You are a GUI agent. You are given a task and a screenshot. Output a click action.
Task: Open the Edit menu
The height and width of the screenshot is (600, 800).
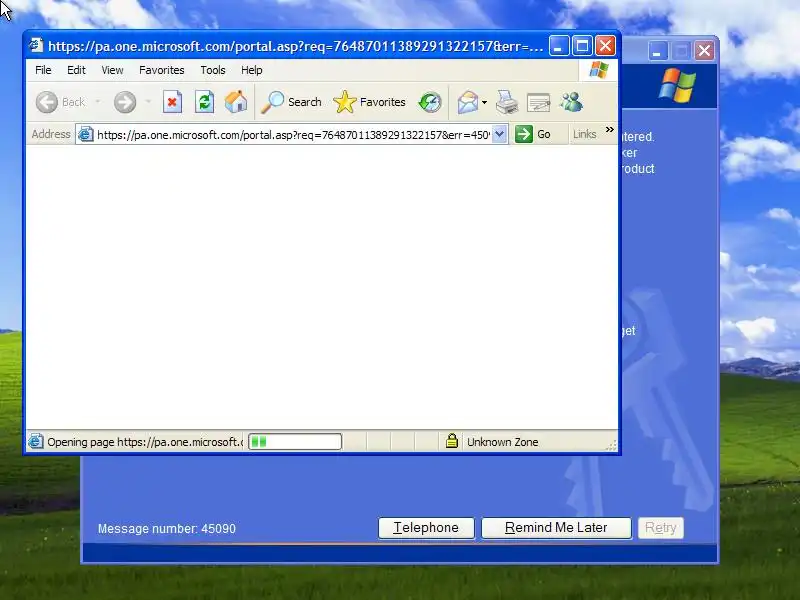coord(76,70)
